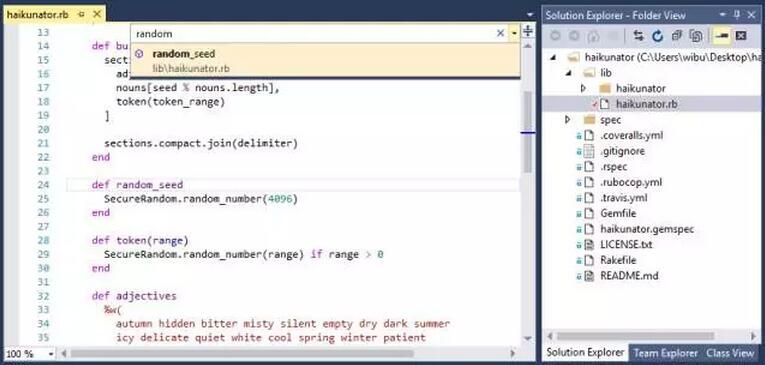The height and width of the screenshot is (365, 765).
Task: Click the black X-box icon in Solution Explorer toolbar
Action: (741, 35)
